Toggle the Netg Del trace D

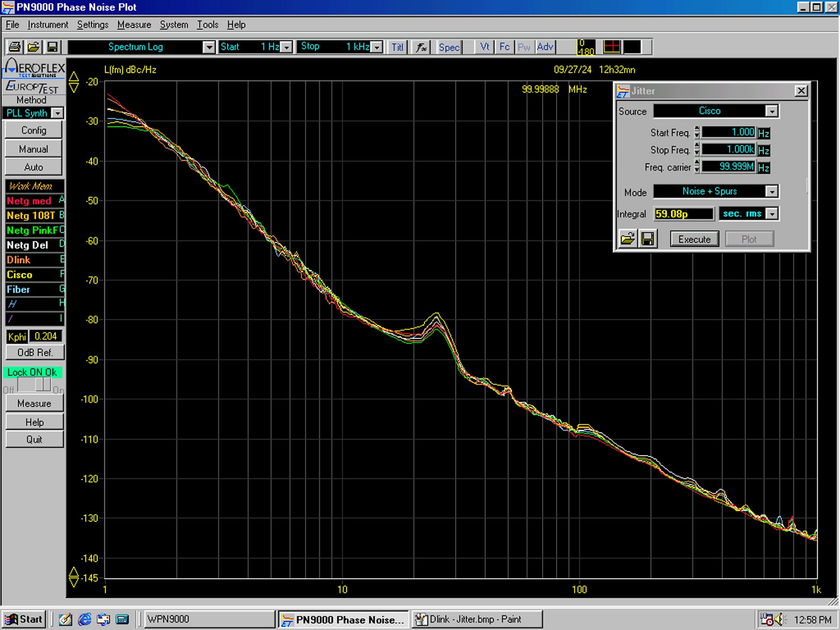pyautogui.click(x=35, y=245)
